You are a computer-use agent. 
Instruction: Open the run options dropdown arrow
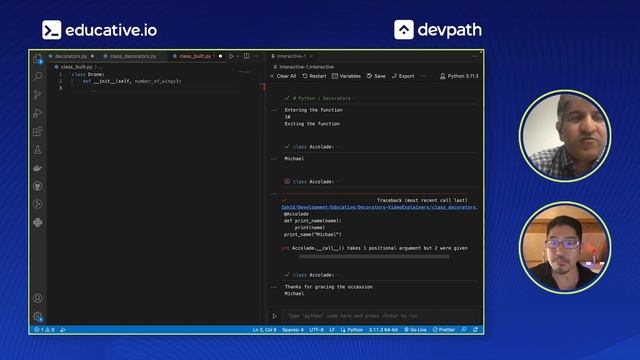coord(238,56)
